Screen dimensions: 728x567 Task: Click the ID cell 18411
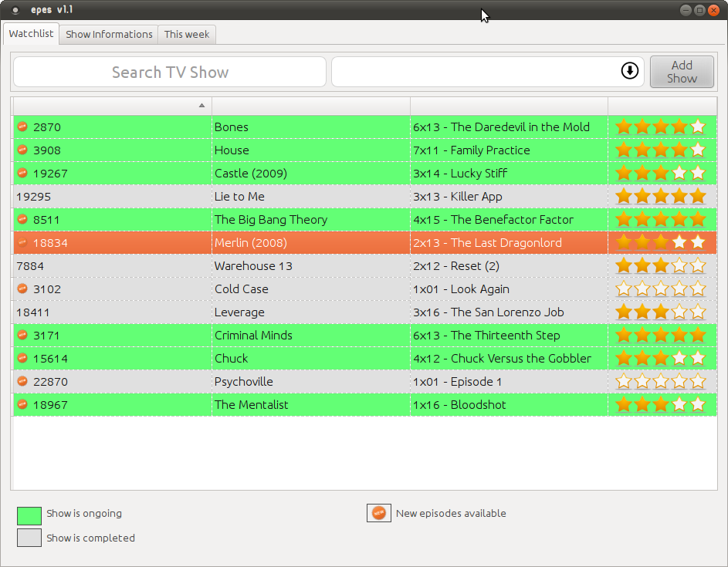[x=113, y=312]
